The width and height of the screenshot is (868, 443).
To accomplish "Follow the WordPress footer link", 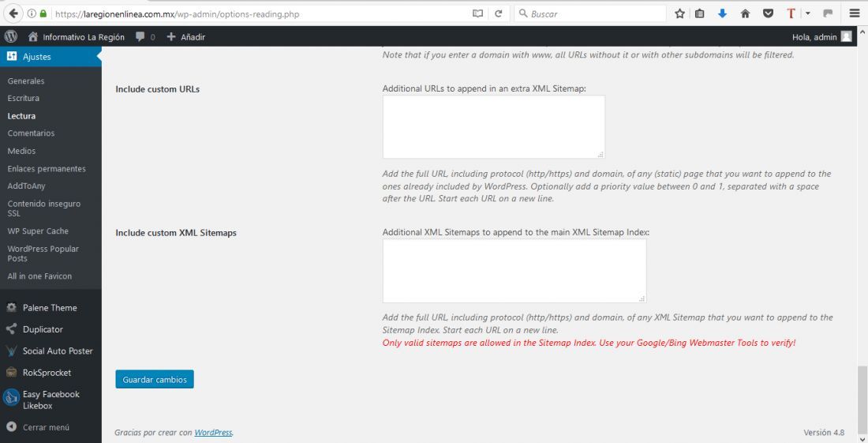I will click(213, 433).
